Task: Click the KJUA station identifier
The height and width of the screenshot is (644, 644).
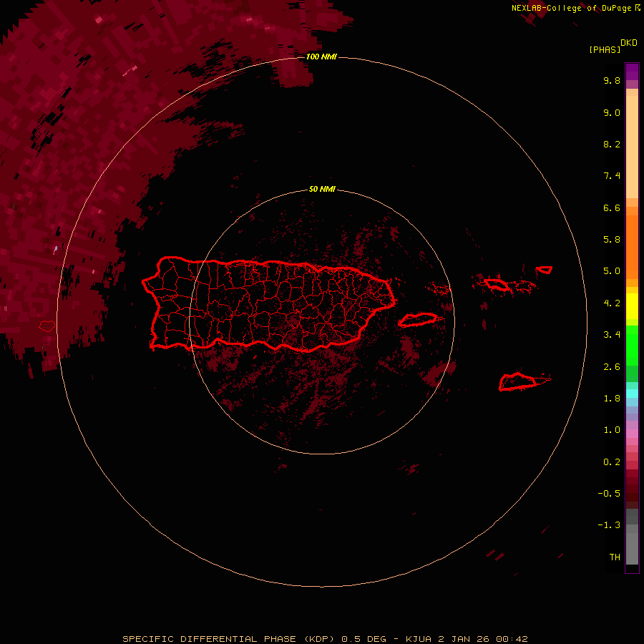Action: 419,639
